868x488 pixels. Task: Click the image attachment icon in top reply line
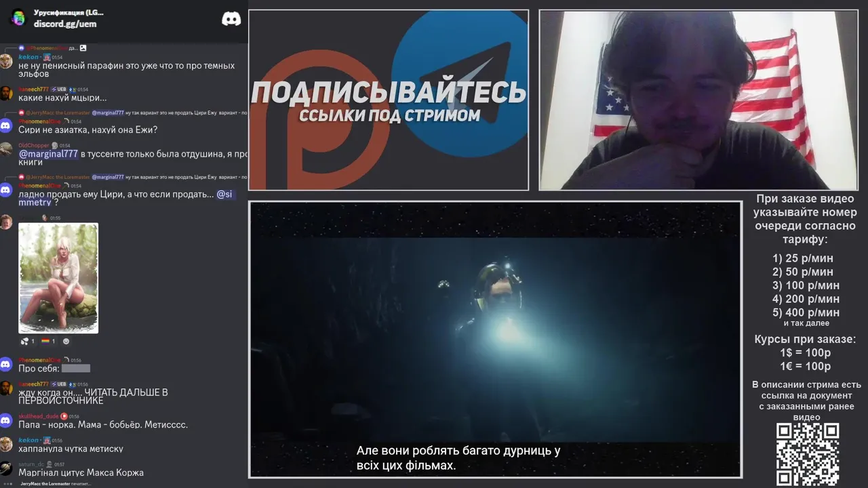coord(83,48)
